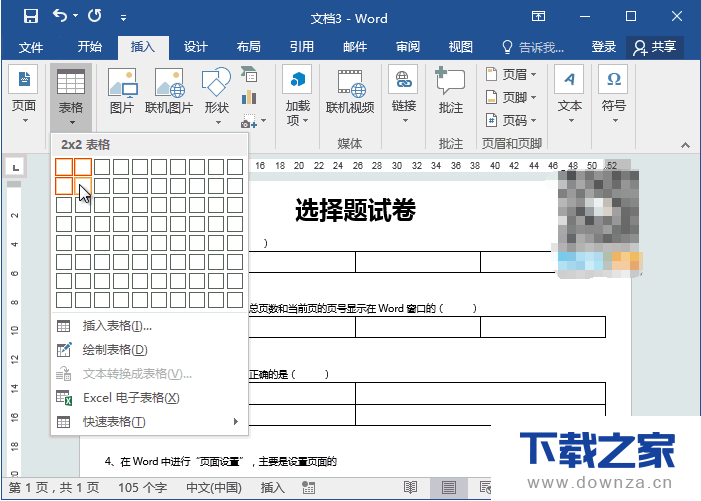Choose Excel 电子表格(X) menu entry
Viewport: 701px width, 501px height.
[x=150, y=398]
